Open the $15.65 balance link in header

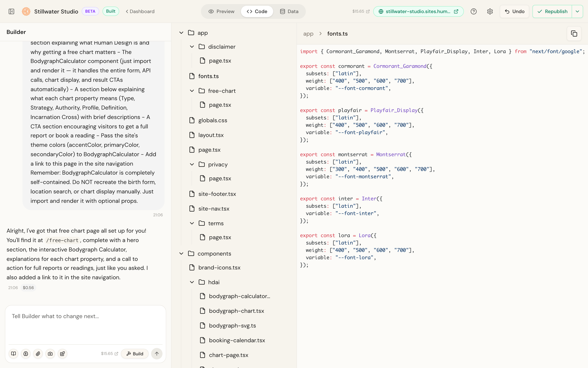(x=361, y=11)
